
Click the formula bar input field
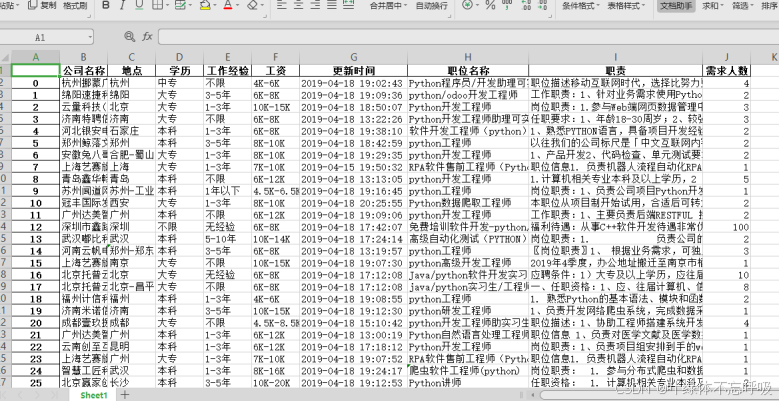tap(468, 37)
